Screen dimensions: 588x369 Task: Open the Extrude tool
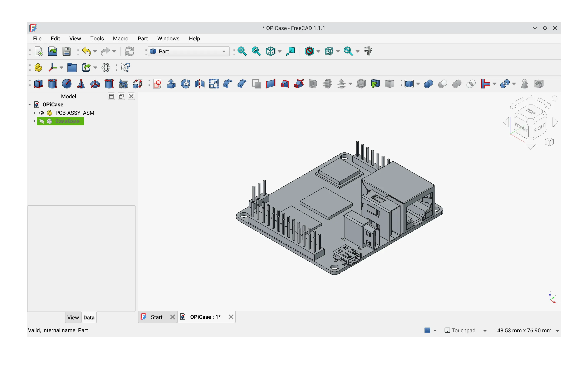click(x=171, y=84)
